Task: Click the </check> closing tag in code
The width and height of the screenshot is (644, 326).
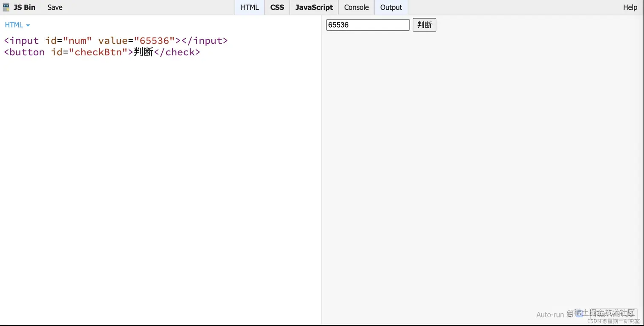Action: click(177, 52)
